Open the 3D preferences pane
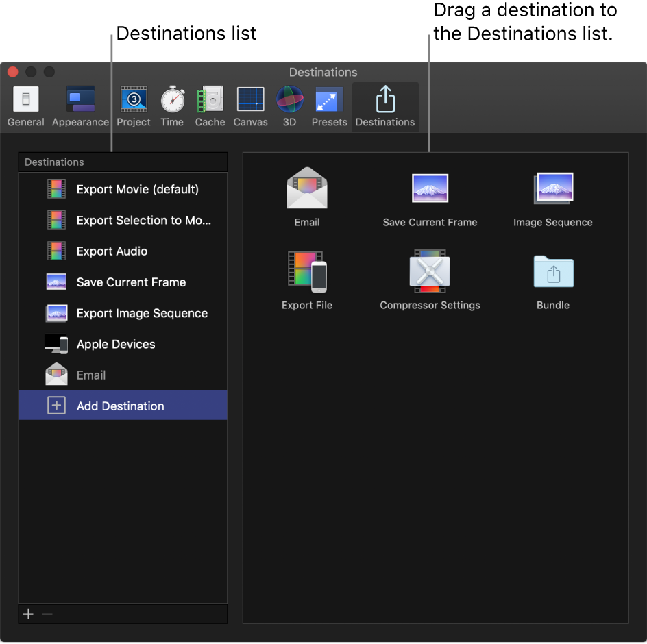This screenshot has height=644, width=647. [x=290, y=106]
